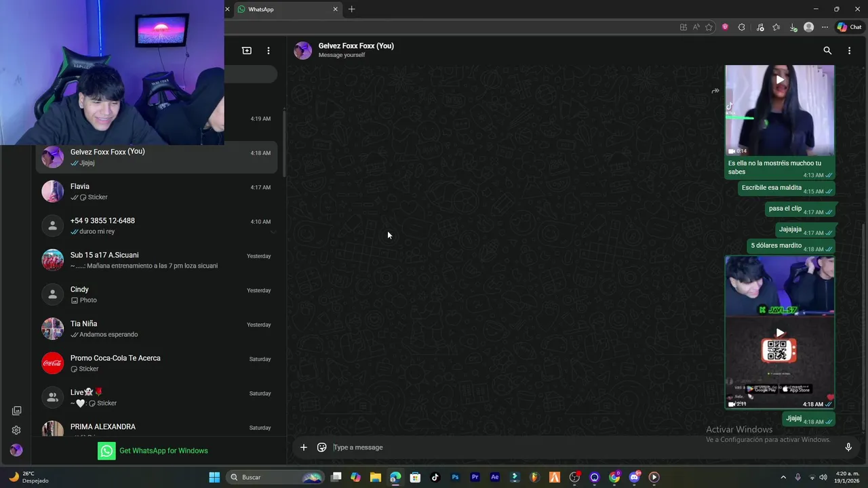Open the conversation three-dot menu beside search
Image resolution: width=868 pixels, height=488 pixels.
[x=849, y=51]
